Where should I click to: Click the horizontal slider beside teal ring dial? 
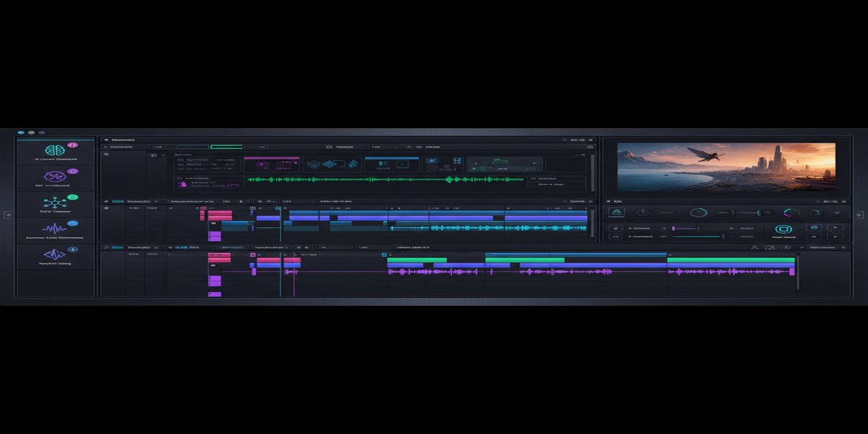coord(745,213)
